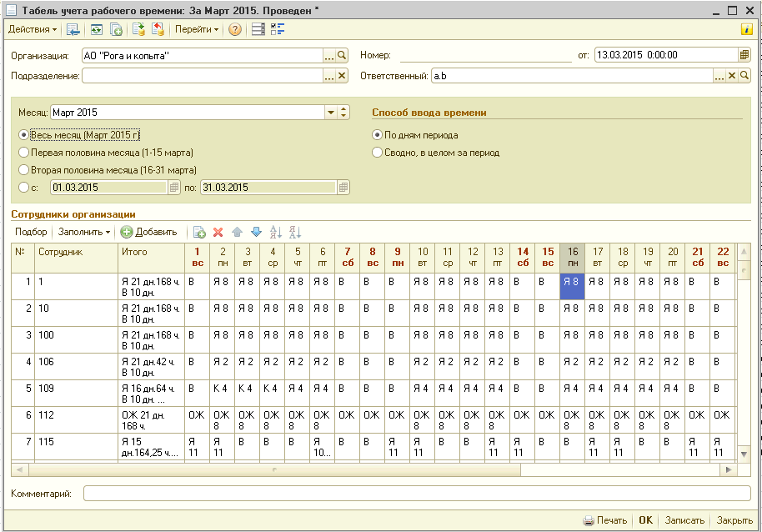Click the yellow info icon at top right
Viewport: 762px width, 532px height.
(746, 29)
